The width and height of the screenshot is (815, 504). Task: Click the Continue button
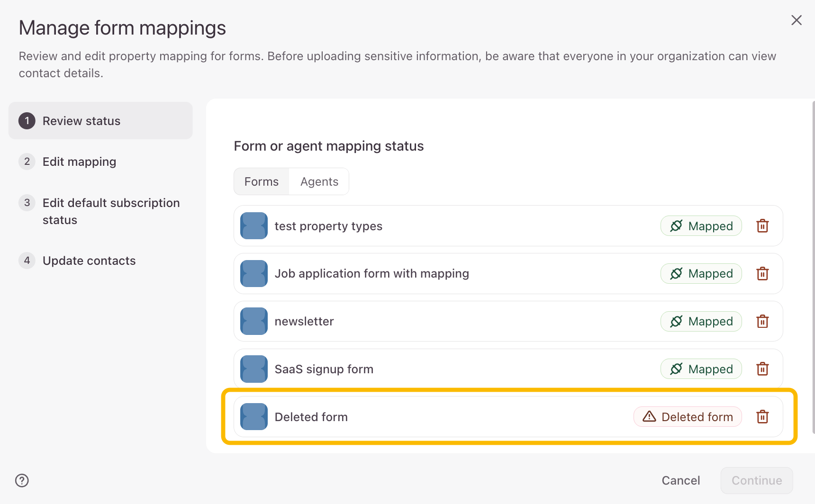pyautogui.click(x=757, y=480)
